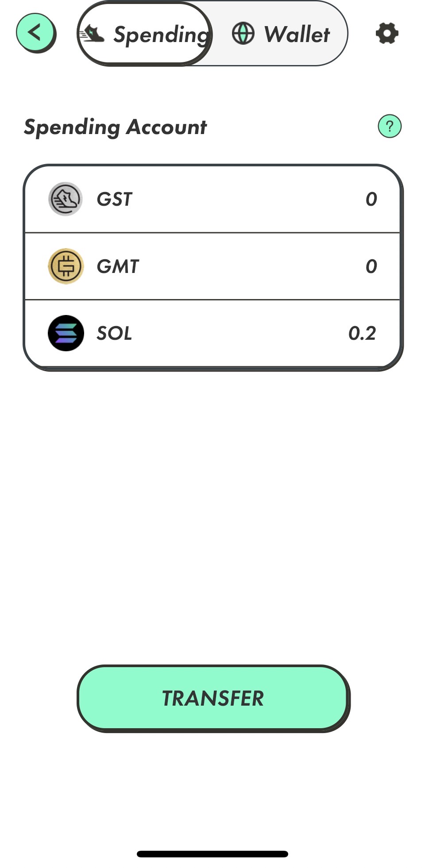Click the SOL balance of 0.2

(x=362, y=333)
